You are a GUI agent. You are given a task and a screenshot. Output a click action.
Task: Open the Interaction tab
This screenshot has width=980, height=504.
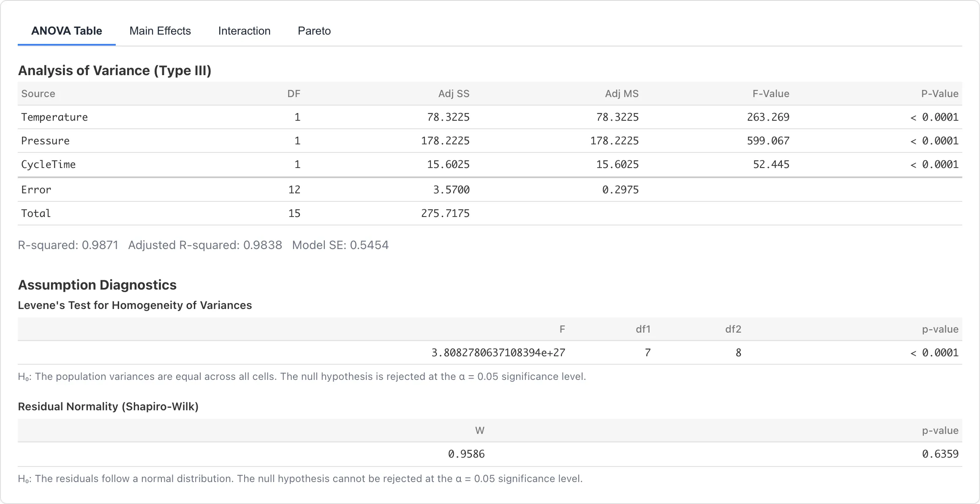coord(244,31)
